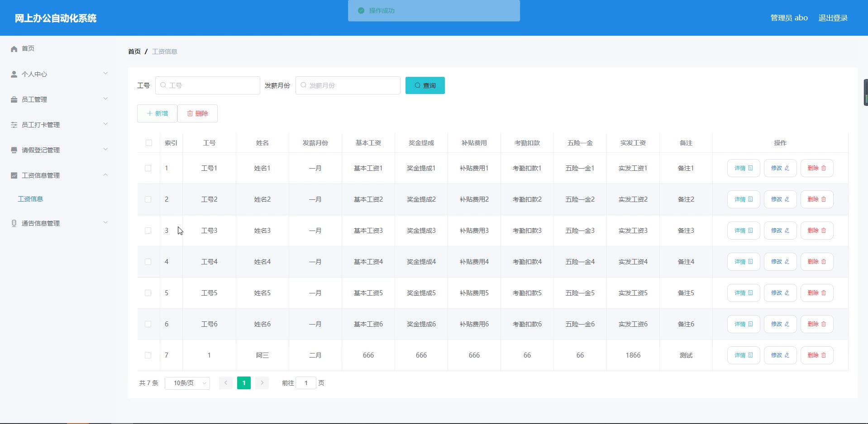Click 管理员 abo user label

tap(789, 18)
